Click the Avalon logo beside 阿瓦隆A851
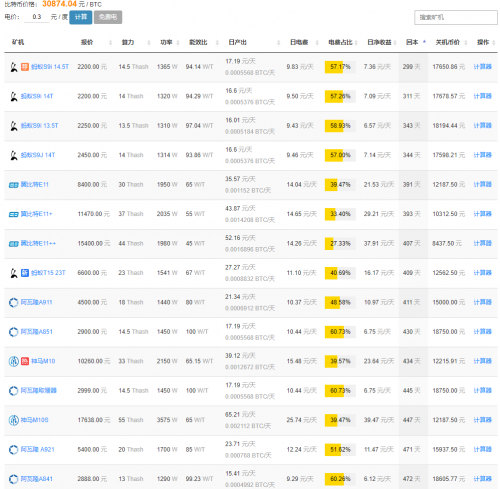 point(13,332)
